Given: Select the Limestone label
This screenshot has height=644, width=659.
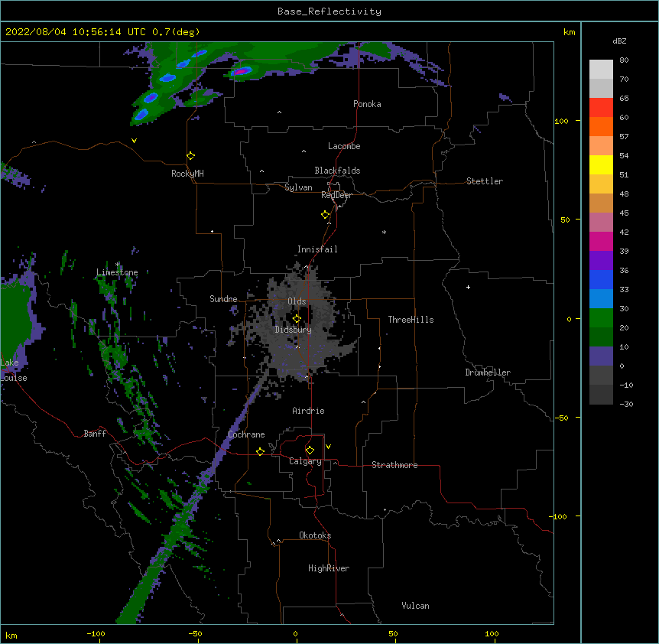Looking at the screenshot, I should pos(117,272).
